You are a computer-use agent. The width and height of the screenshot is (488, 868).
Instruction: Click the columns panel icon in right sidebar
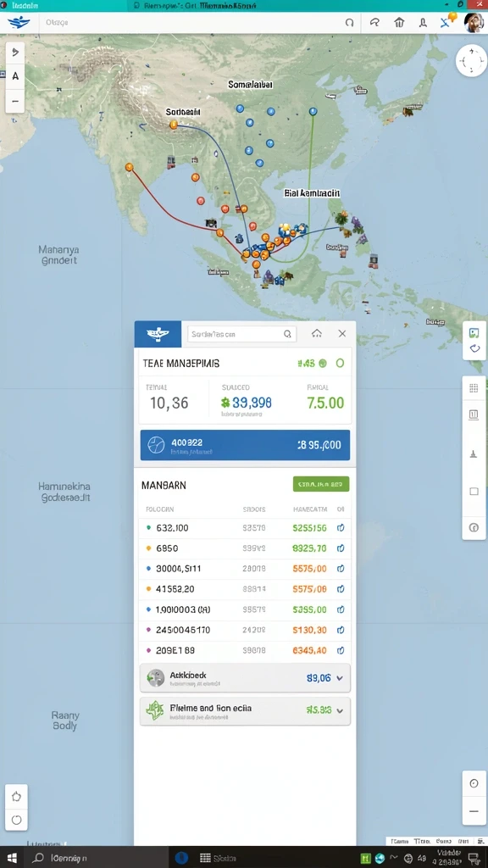pyautogui.click(x=474, y=414)
